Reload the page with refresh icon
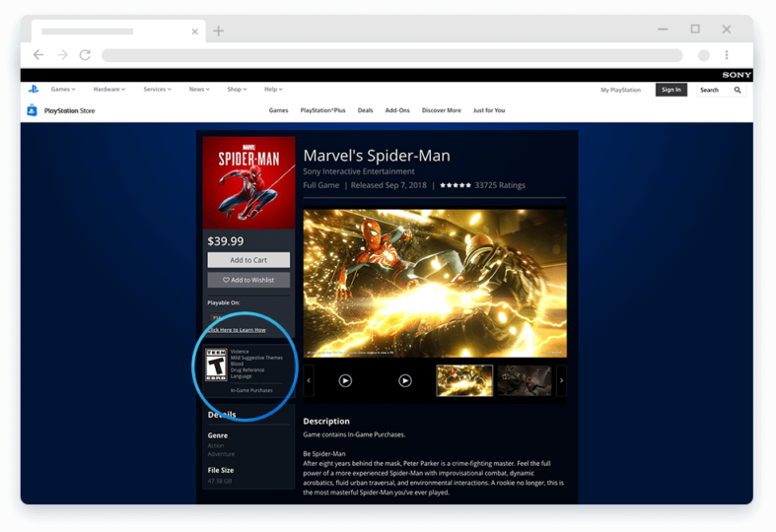This screenshot has height=532, width=776. [85, 55]
